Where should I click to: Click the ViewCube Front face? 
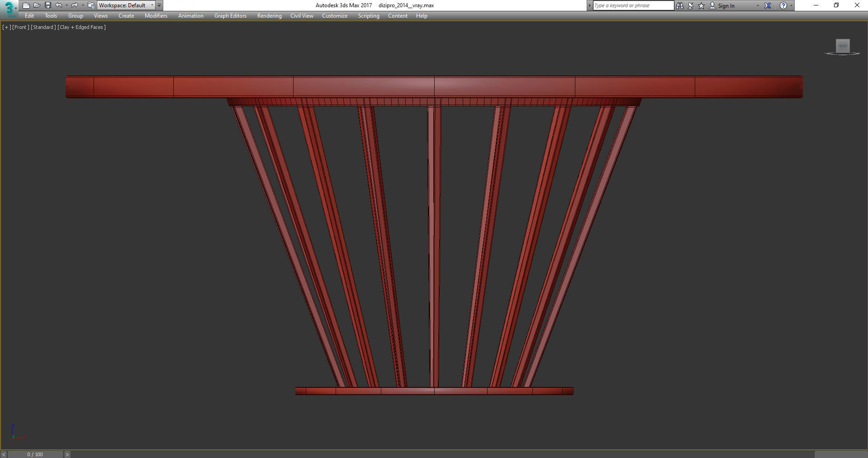coord(843,46)
